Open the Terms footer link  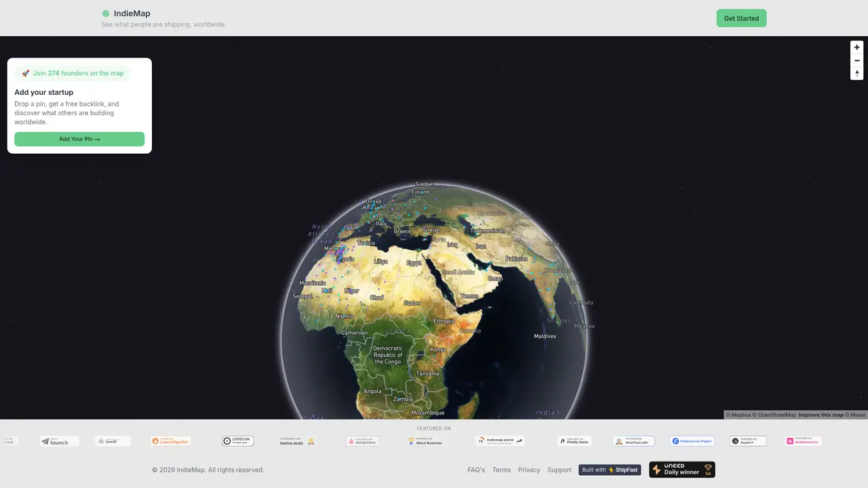[x=501, y=470]
